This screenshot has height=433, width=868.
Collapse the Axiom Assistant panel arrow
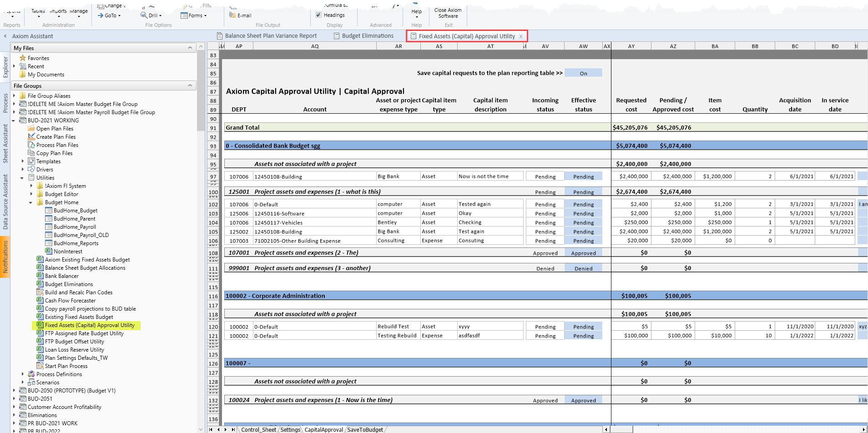(5, 36)
